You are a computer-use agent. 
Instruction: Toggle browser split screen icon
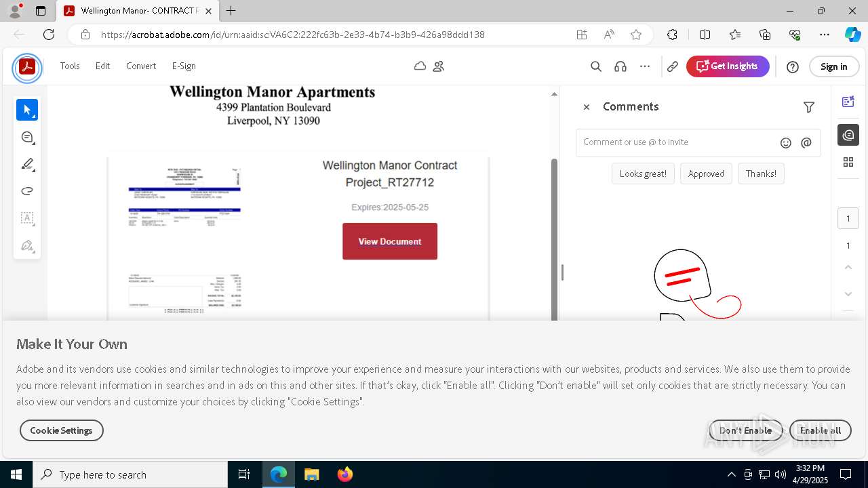coord(705,35)
